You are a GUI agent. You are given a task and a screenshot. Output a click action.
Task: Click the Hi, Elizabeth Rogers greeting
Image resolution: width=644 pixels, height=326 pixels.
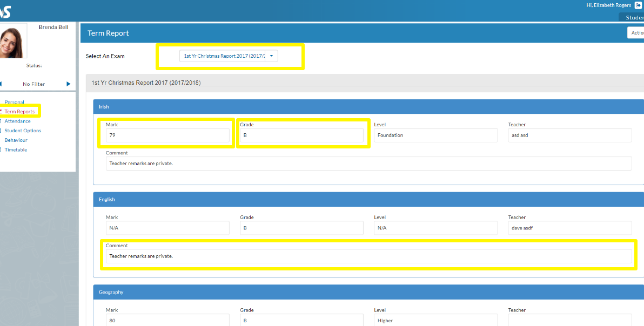609,5
